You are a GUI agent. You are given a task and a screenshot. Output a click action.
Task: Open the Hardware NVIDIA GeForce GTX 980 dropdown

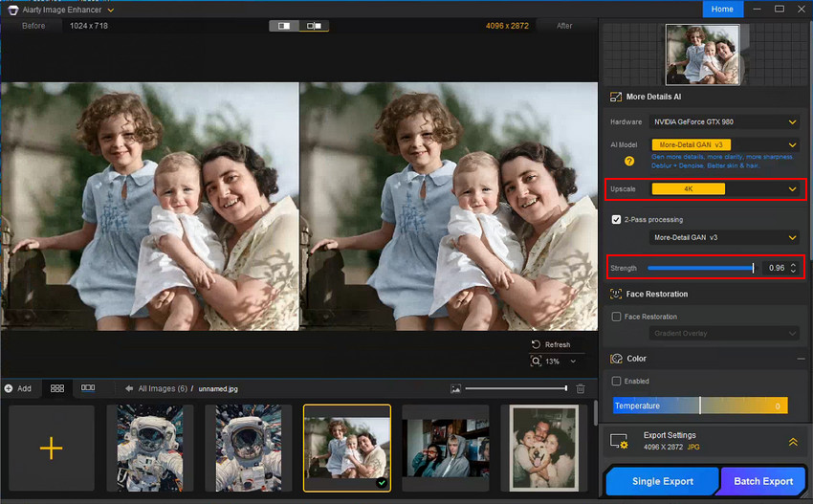724,121
